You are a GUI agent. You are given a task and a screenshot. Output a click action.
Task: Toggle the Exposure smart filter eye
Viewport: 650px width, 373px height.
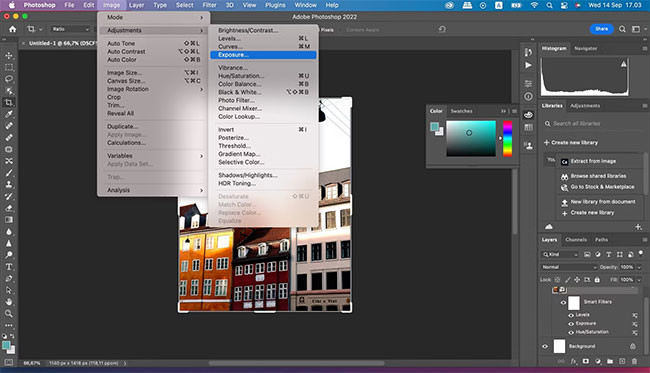(571, 324)
